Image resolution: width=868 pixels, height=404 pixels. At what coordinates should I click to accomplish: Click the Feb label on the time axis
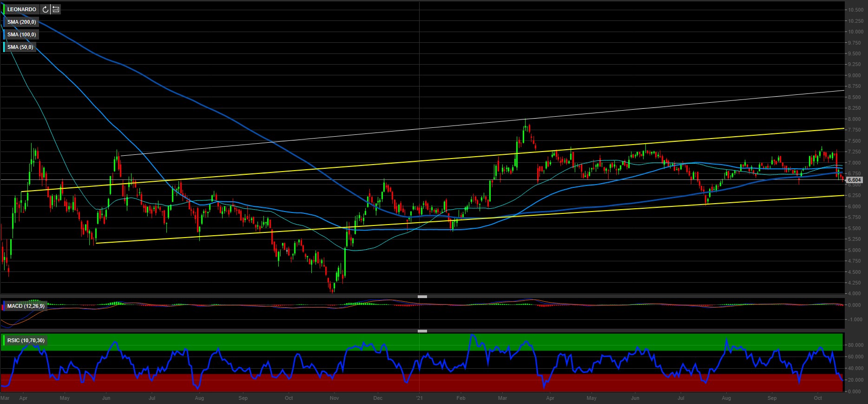pyautogui.click(x=461, y=398)
